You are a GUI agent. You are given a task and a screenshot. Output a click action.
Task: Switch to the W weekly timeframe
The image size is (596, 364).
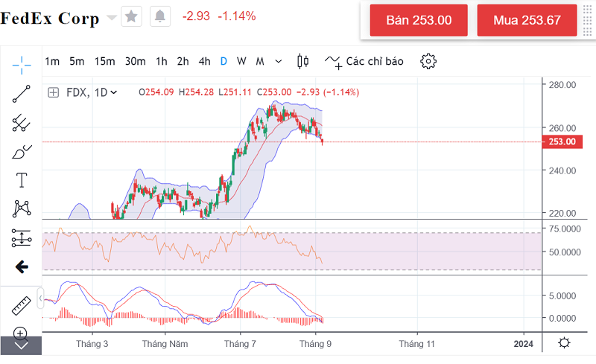(x=241, y=61)
